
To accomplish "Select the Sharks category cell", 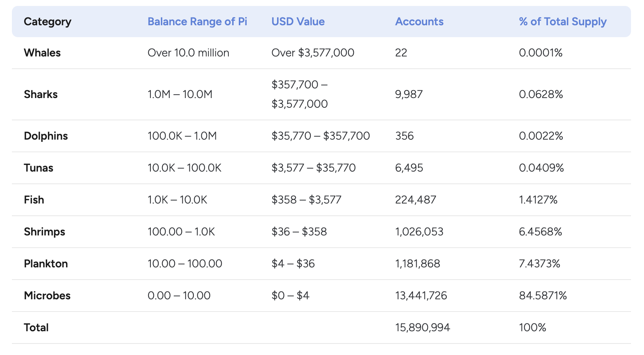I will [40, 94].
